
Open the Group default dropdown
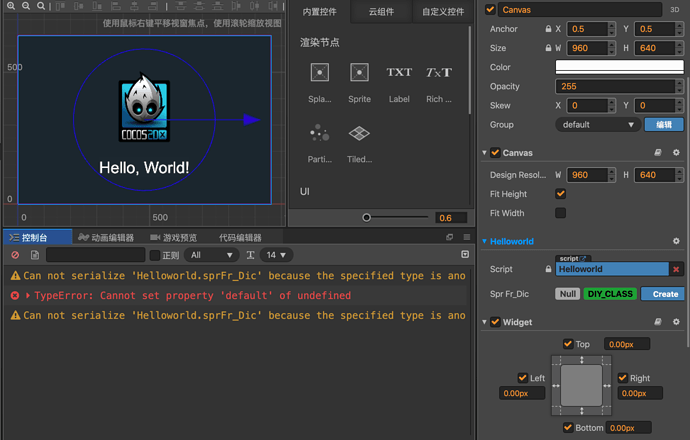point(598,125)
